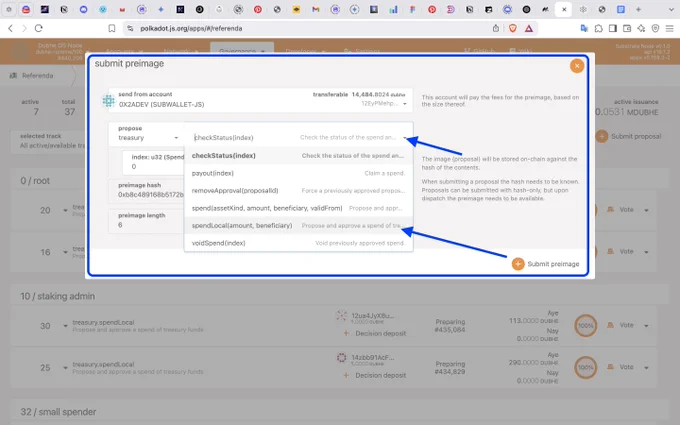The height and width of the screenshot is (425, 680).
Task: Expand referendum 20 row details
Action: tap(65, 210)
